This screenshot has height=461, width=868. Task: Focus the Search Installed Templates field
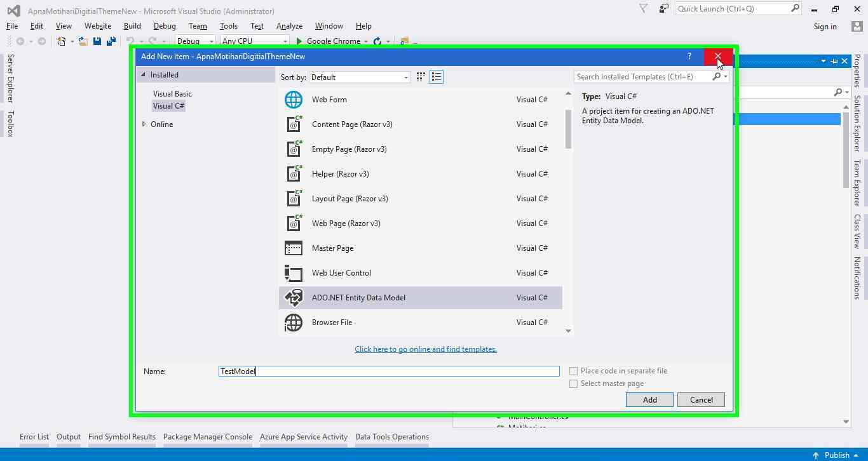643,77
